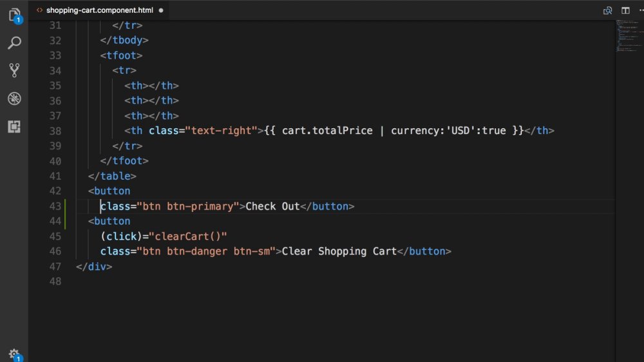Click the </tbody> closing tag
The width and height of the screenshot is (644, 362).
124,41
